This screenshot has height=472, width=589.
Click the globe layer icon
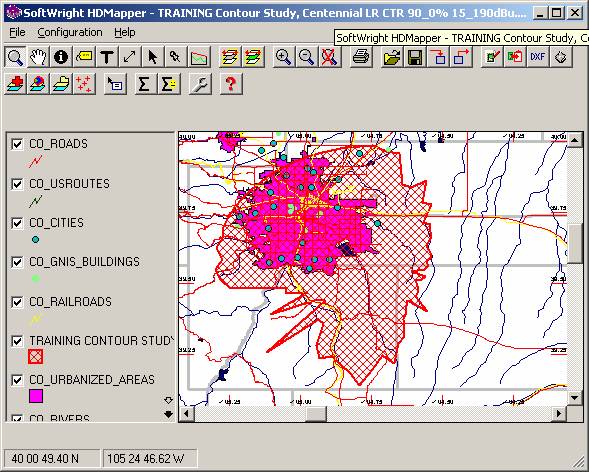[x=38, y=83]
